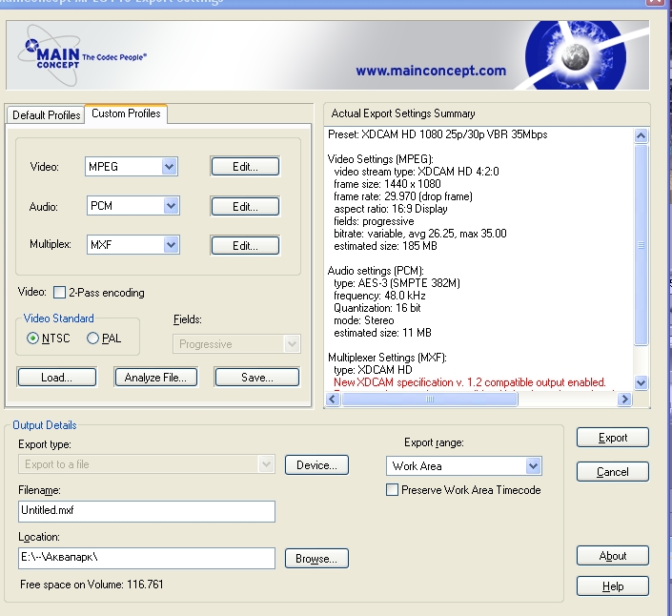Viewport: 672px width, 616px height.
Task: Load a custom profile
Action: [x=56, y=378]
